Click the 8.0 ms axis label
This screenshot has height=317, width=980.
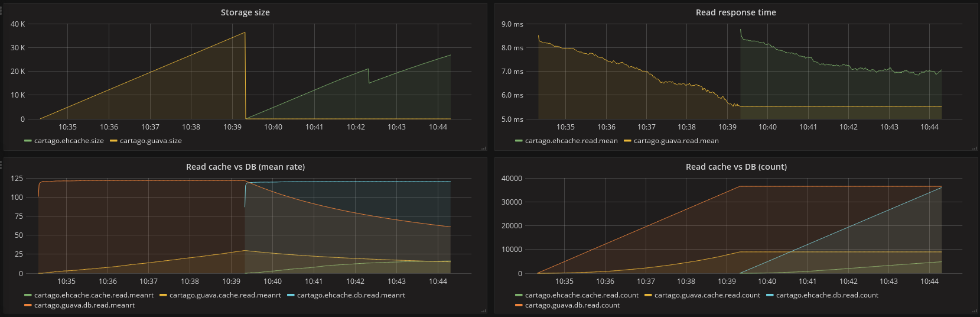512,48
